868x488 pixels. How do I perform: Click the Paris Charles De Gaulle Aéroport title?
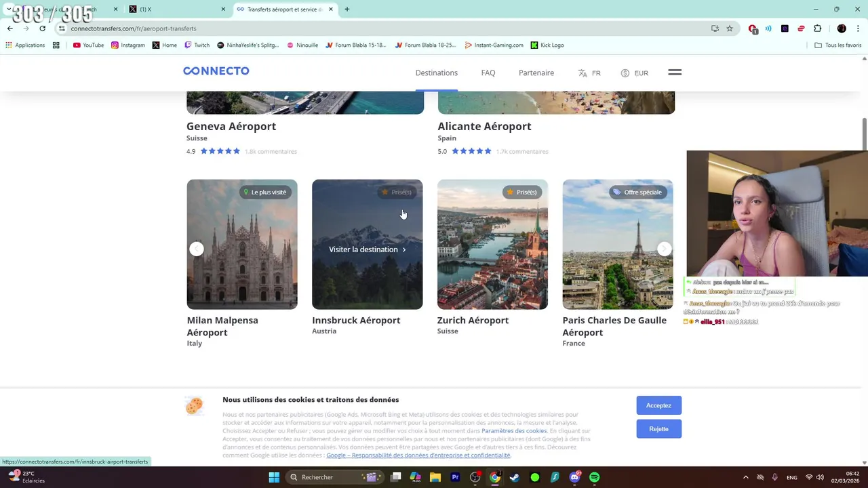pyautogui.click(x=614, y=326)
